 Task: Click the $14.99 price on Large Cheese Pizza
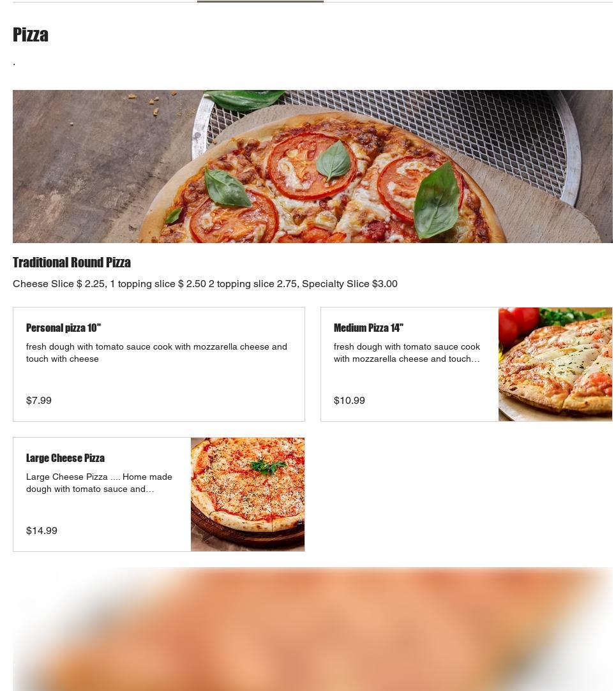[41, 530]
